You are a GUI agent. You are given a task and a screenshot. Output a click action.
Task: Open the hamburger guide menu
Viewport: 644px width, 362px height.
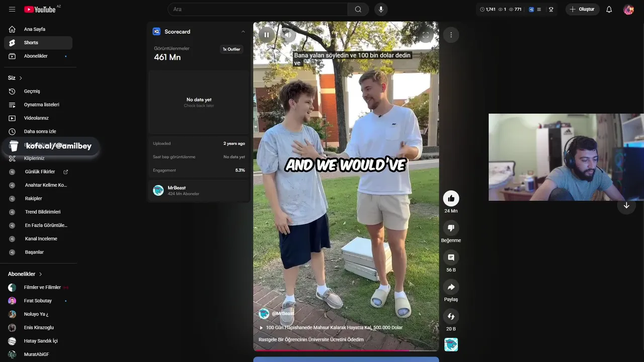12,10
